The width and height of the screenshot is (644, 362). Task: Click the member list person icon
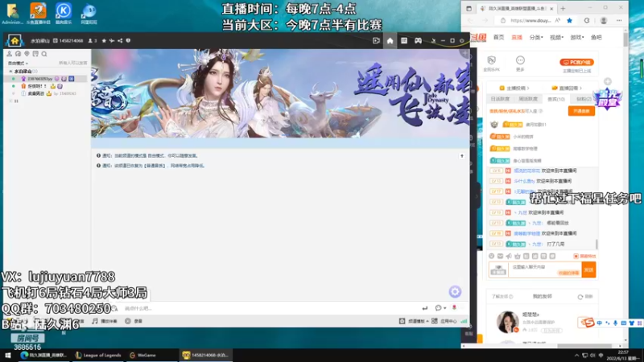point(9,54)
